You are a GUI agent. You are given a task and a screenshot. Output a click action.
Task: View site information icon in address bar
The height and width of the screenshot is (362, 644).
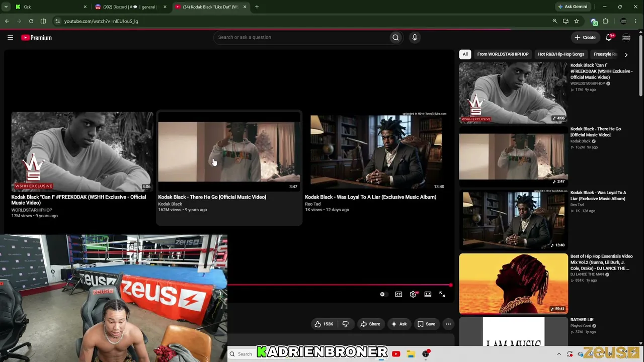(57, 21)
